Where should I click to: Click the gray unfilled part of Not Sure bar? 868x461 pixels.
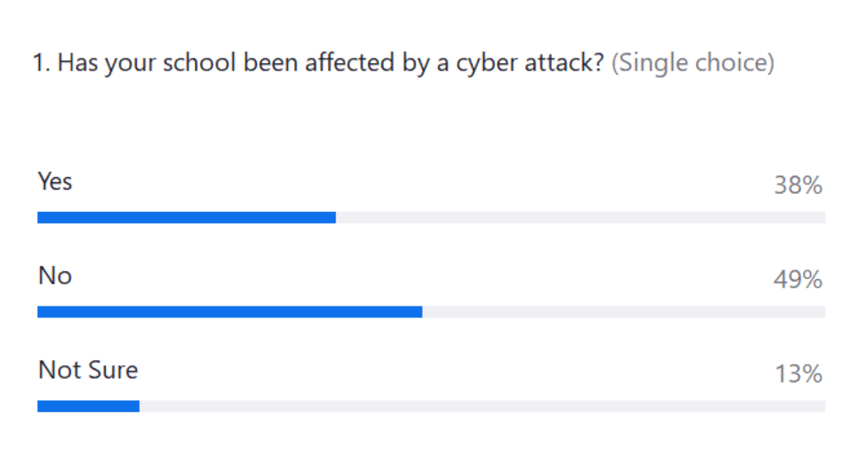coord(482,406)
